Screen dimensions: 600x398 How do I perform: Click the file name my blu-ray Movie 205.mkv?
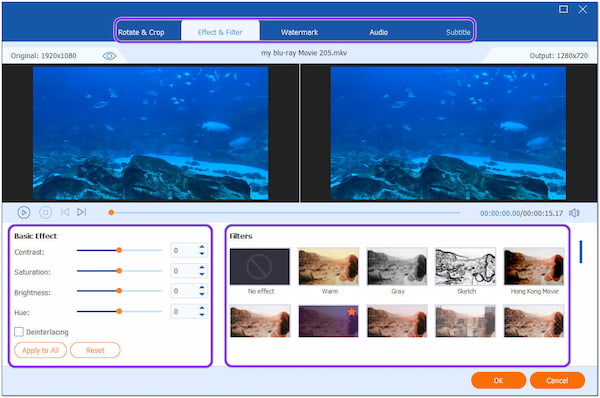pyautogui.click(x=304, y=53)
